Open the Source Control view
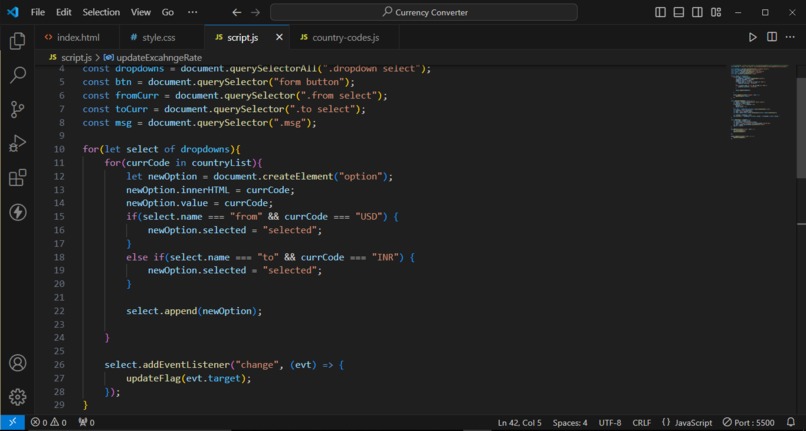 17,109
